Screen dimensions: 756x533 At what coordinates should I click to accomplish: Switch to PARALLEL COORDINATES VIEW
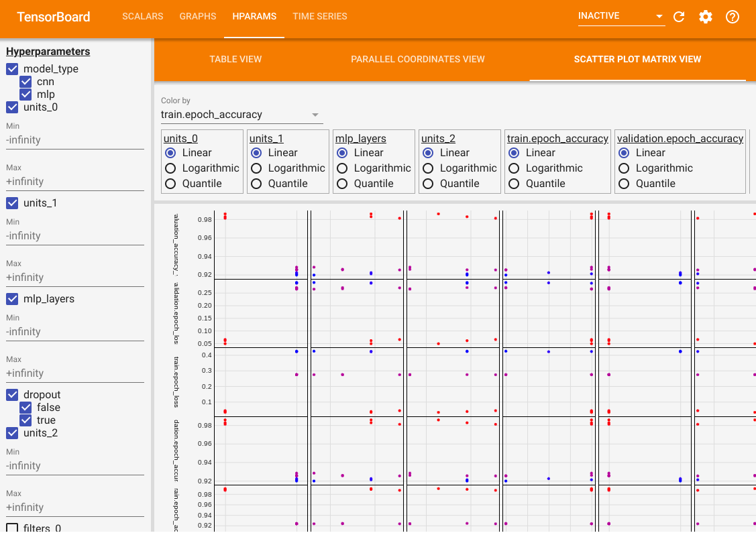[417, 59]
